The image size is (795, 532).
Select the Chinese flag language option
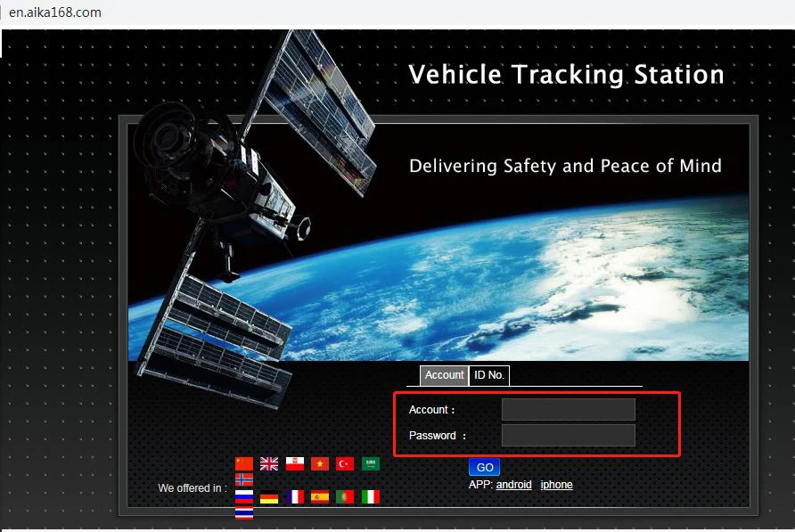click(244, 463)
